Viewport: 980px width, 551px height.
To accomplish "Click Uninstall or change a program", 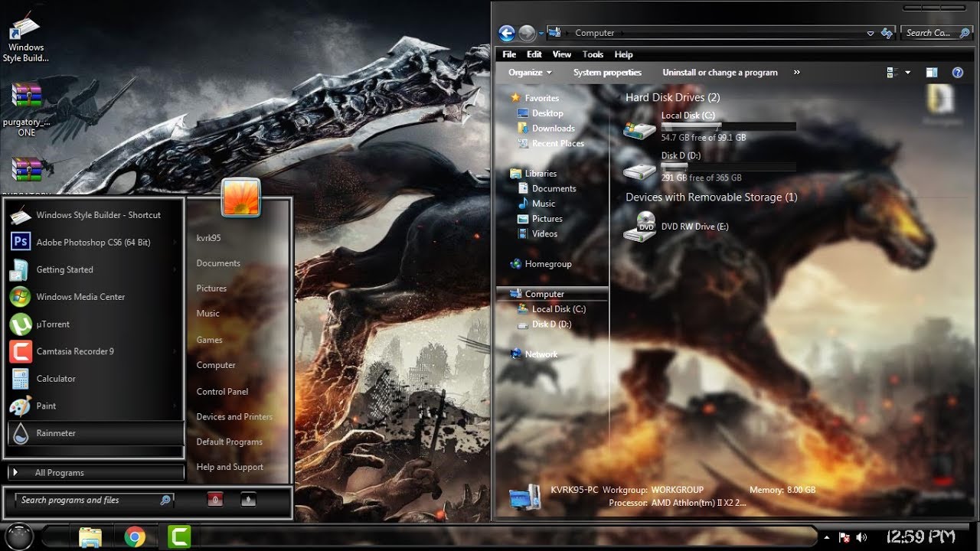I will [x=720, y=73].
